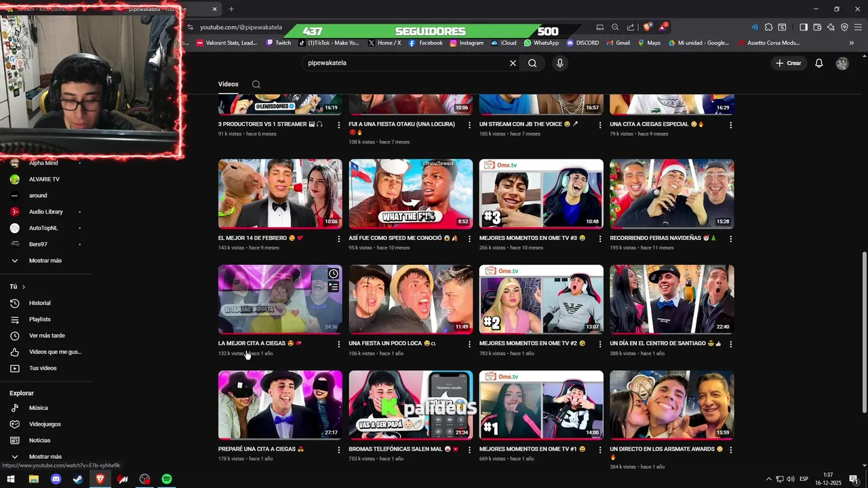Open Discord from the taskbar
868x488 pixels.
[x=56, y=479]
